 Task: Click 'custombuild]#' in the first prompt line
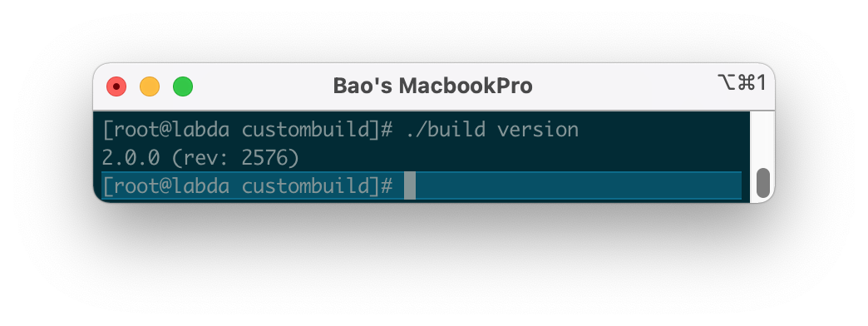pos(318,130)
